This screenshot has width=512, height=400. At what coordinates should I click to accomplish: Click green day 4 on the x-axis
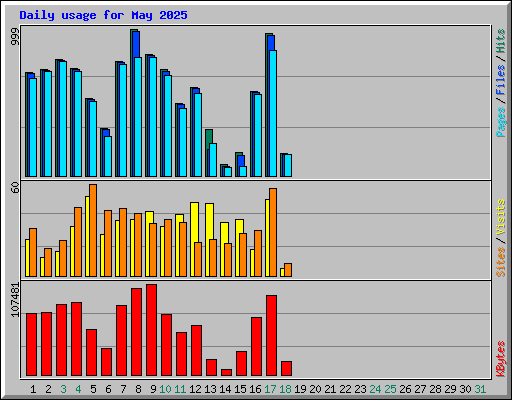point(78,389)
